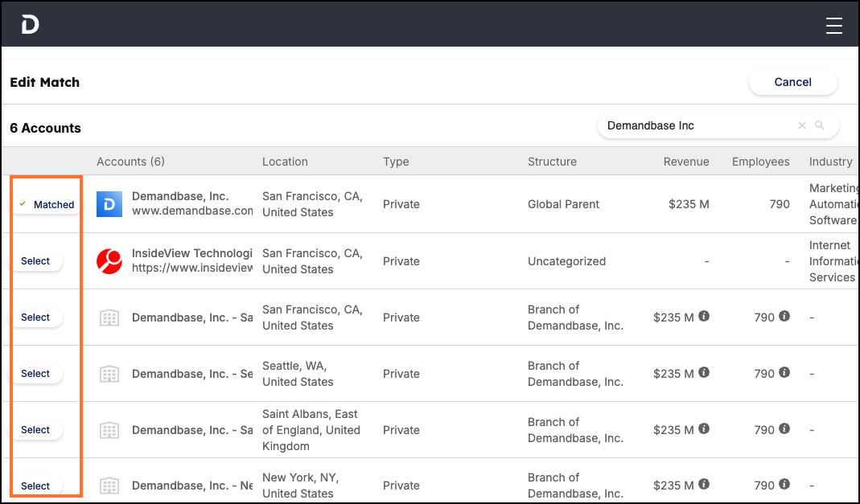
Task: Click the 790 employees value of Global Parent row
Action: click(780, 204)
